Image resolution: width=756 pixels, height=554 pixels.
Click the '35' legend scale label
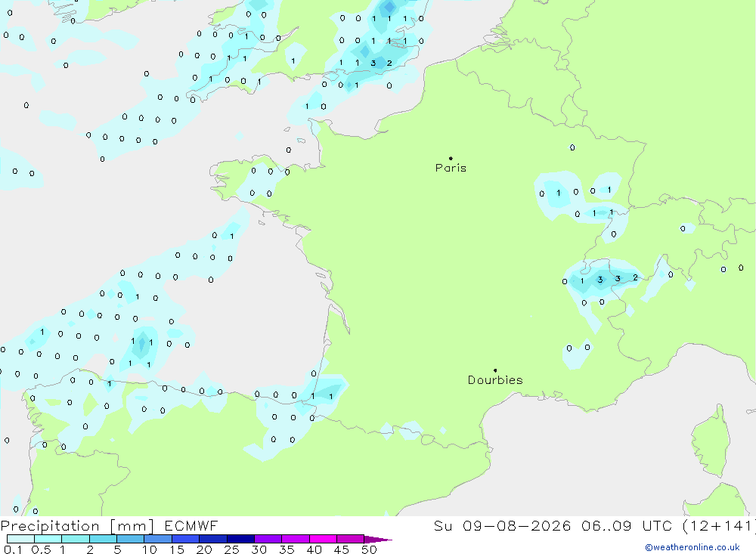287,549
